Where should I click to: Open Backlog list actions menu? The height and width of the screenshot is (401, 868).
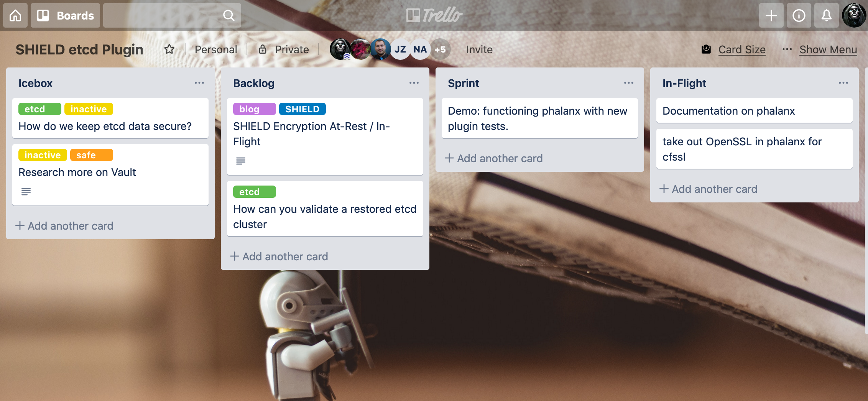pos(414,83)
